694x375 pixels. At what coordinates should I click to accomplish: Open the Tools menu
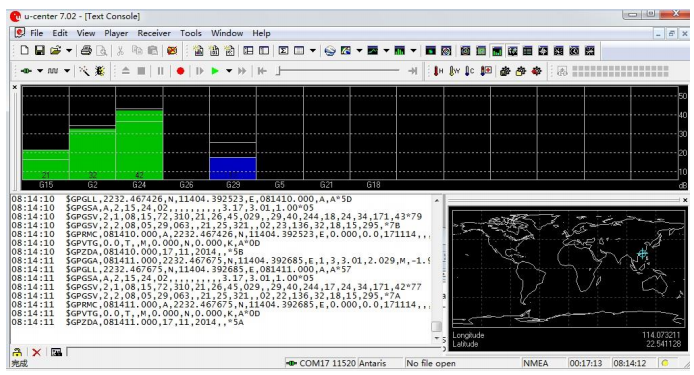pyautogui.click(x=191, y=33)
